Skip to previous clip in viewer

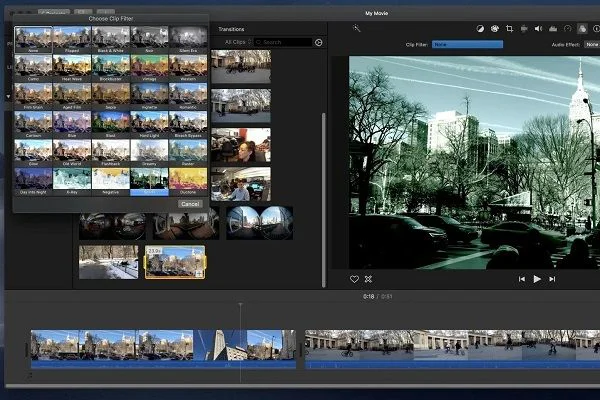point(522,279)
